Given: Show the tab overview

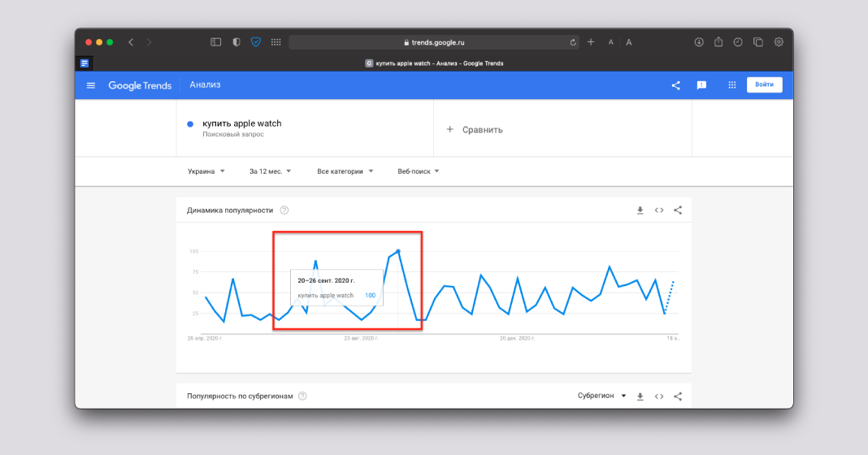Looking at the screenshot, I should point(758,42).
